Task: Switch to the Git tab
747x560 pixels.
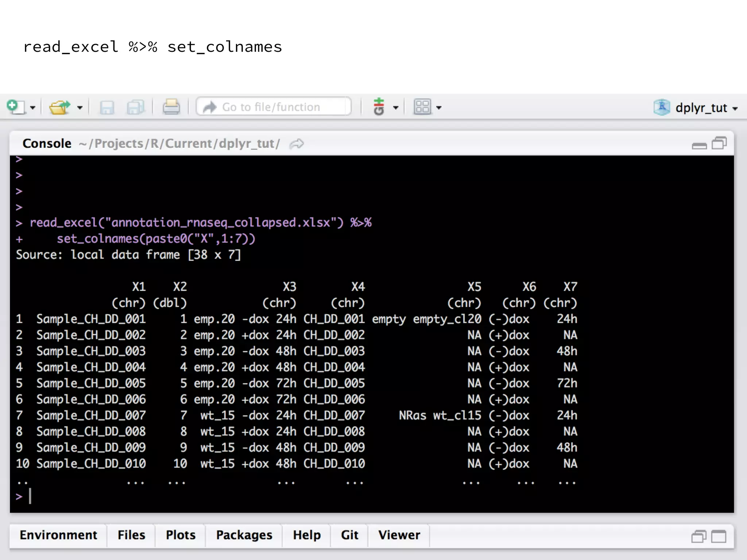Action: pyautogui.click(x=349, y=535)
